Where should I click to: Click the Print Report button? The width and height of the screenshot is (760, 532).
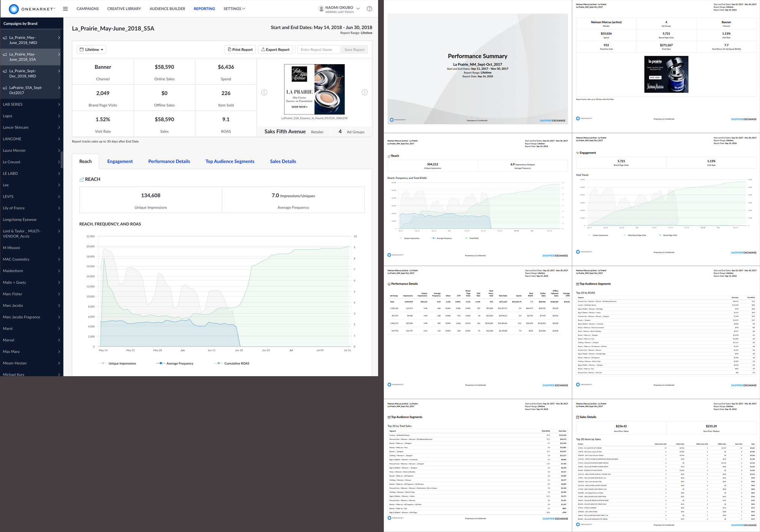[240, 49]
